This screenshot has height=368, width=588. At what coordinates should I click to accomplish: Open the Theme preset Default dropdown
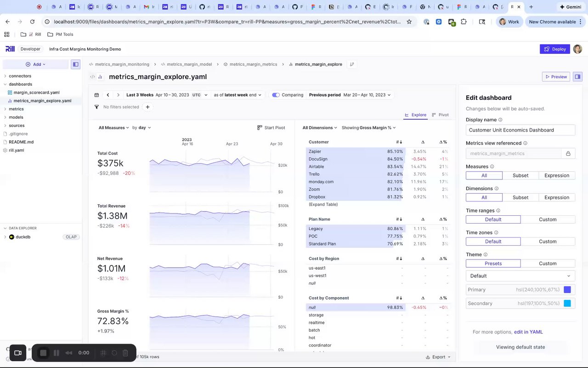pyautogui.click(x=520, y=276)
